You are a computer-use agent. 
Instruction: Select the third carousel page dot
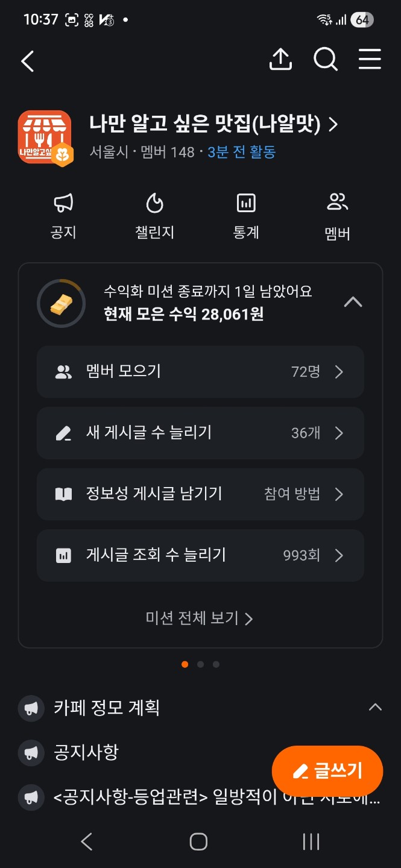(x=216, y=664)
